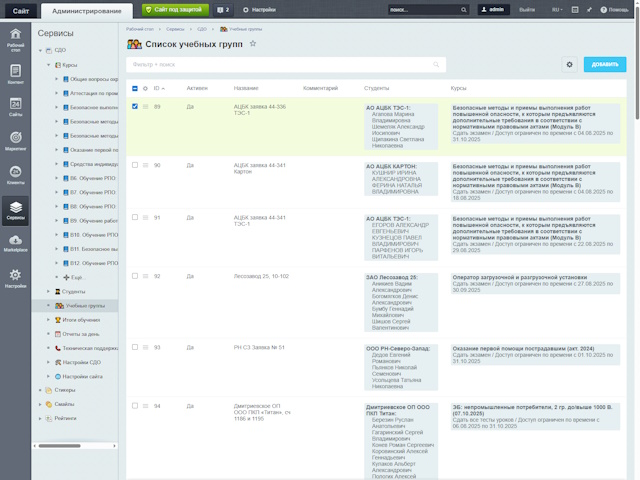Add page to favorites with star icon
Viewport: 640px width, 480px height.
point(253,43)
